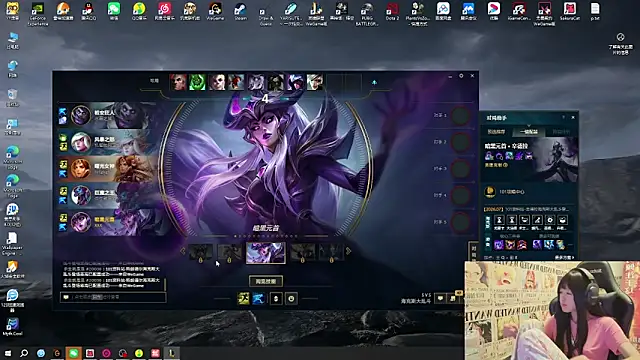Open the p.txt file on desktop
640x360 pixels.
point(595,12)
